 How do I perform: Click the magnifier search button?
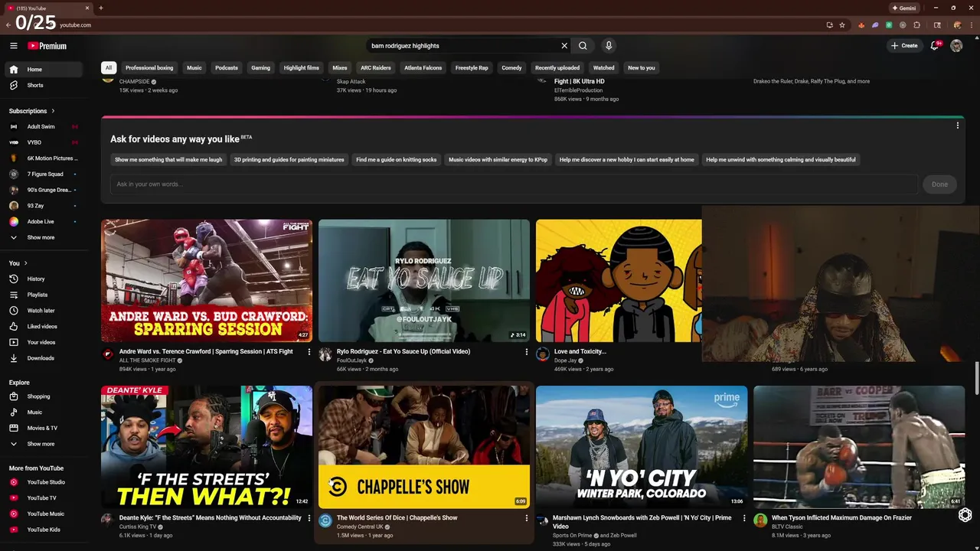click(583, 46)
